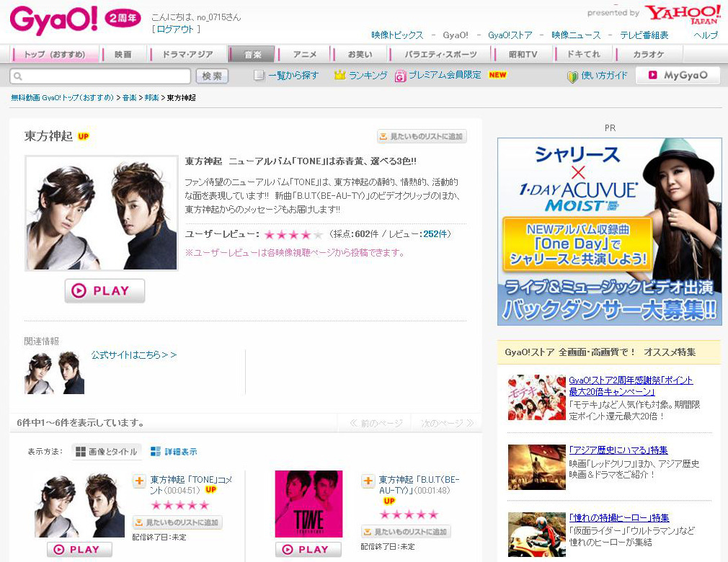Open the シャリース ACUVUE advertisement banner
This screenshot has height=562, width=728.
tap(609, 231)
